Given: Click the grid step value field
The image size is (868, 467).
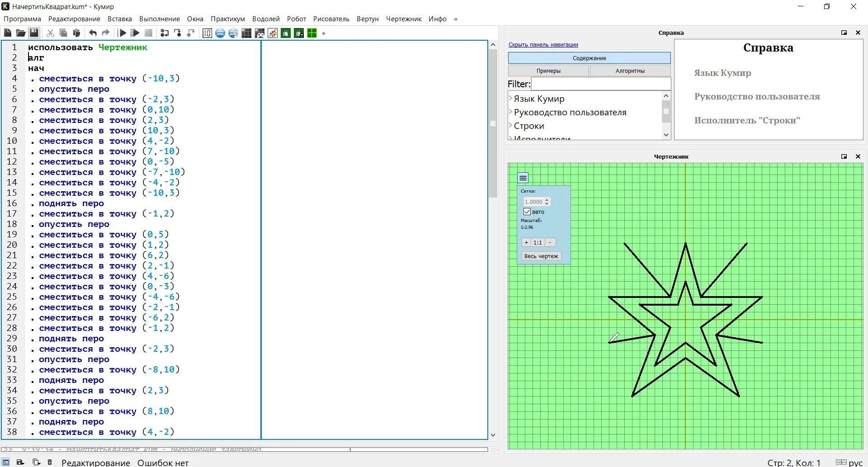Looking at the screenshot, I should [533, 202].
